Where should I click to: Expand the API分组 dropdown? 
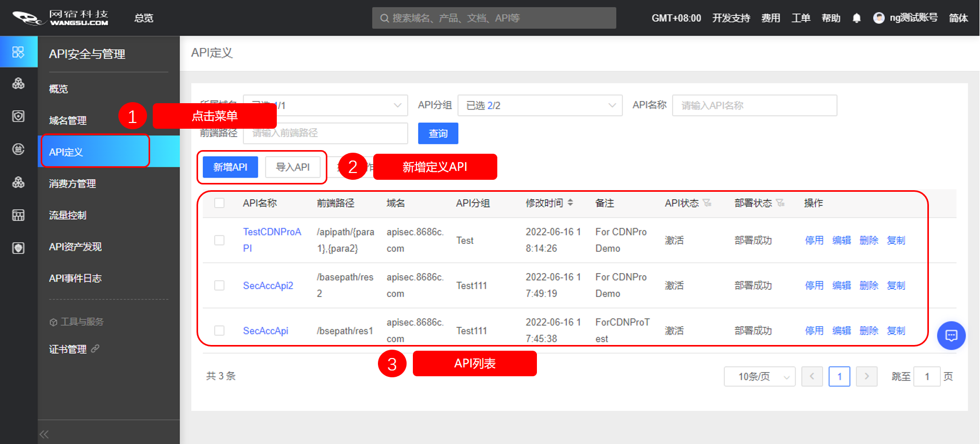coord(540,105)
